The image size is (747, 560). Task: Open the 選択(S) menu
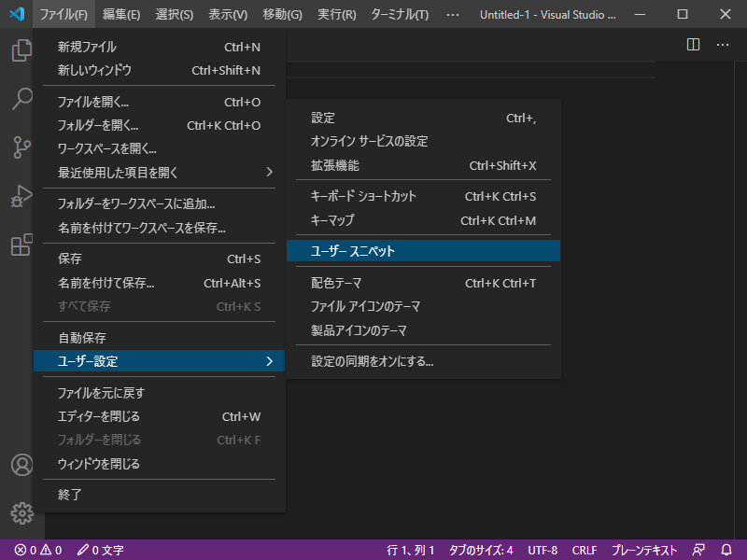(x=175, y=14)
